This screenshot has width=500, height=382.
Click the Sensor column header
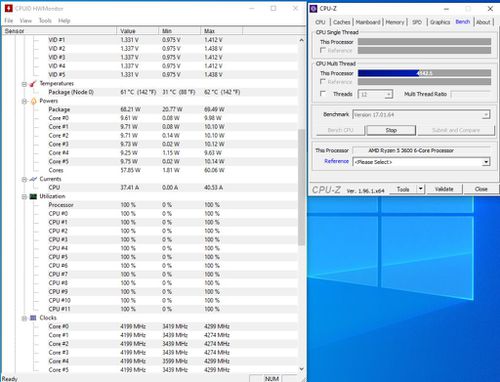coord(59,31)
